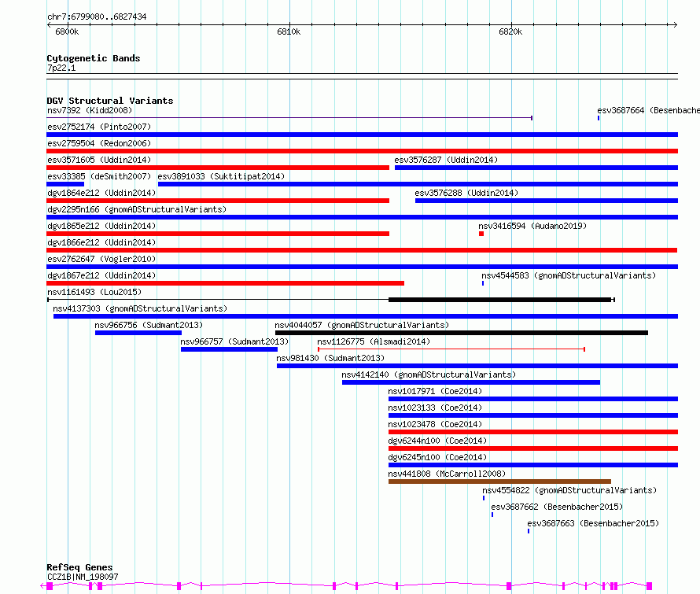Open the esv2759504 (Redon2006) variant
The width and height of the screenshot is (700, 594).
pyautogui.click(x=362, y=151)
